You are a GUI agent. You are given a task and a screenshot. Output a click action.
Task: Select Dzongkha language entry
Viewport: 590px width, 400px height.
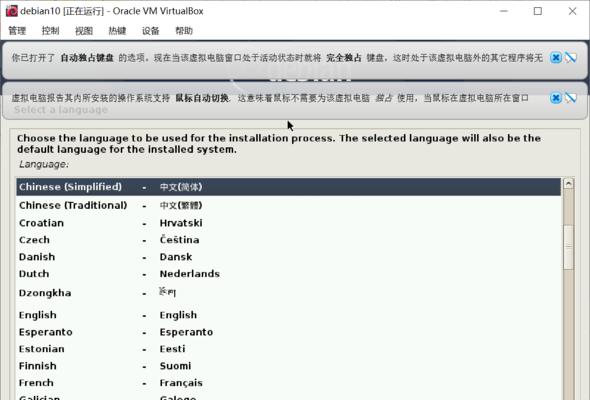point(288,293)
